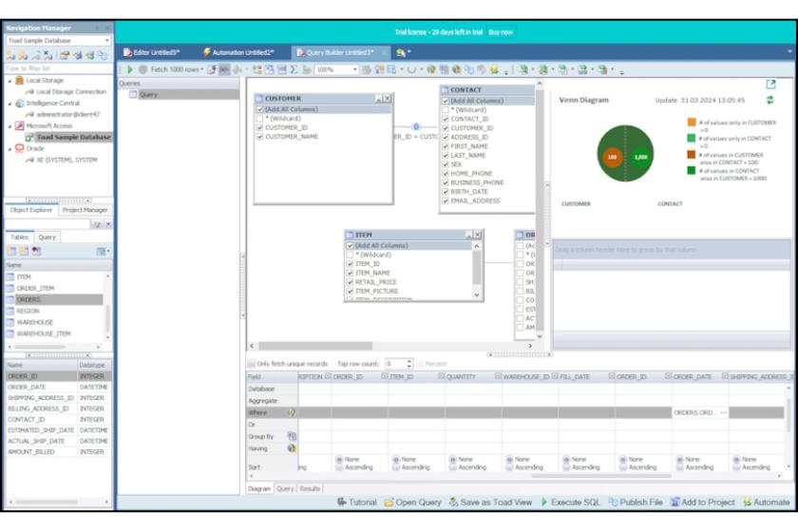Click the Oracle database icon in tree
The image size is (798, 532).
[19, 148]
